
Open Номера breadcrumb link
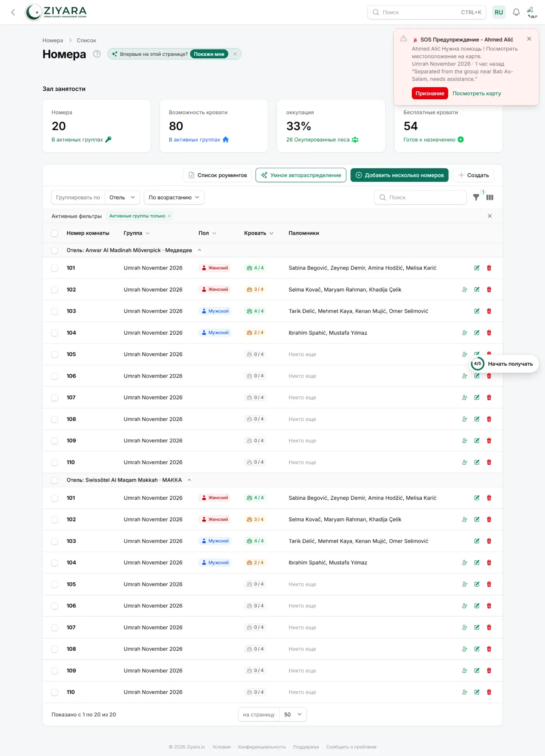tap(53, 41)
